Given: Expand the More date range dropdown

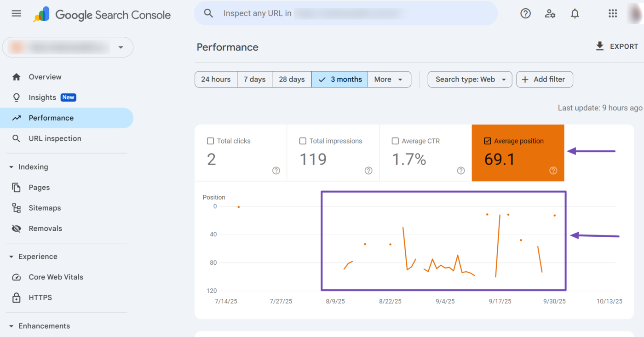Looking at the screenshot, I should coord(389,79).
